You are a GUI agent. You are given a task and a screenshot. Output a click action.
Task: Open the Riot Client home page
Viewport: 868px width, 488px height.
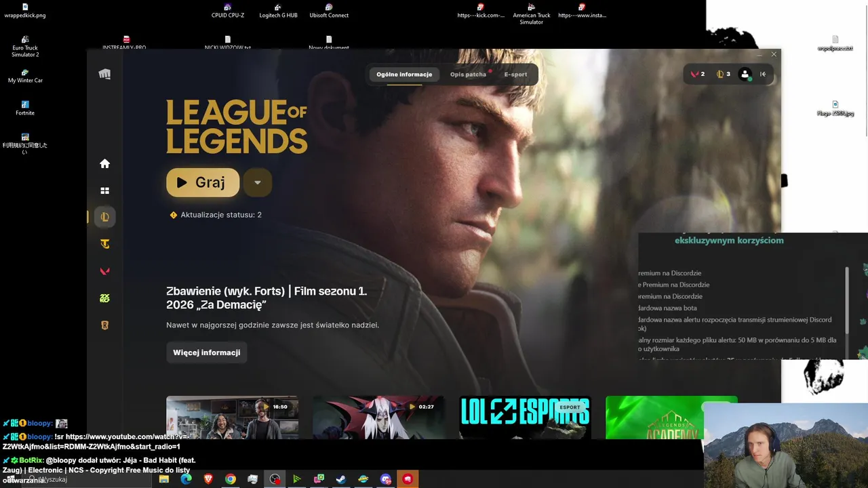tap(104, 163)
